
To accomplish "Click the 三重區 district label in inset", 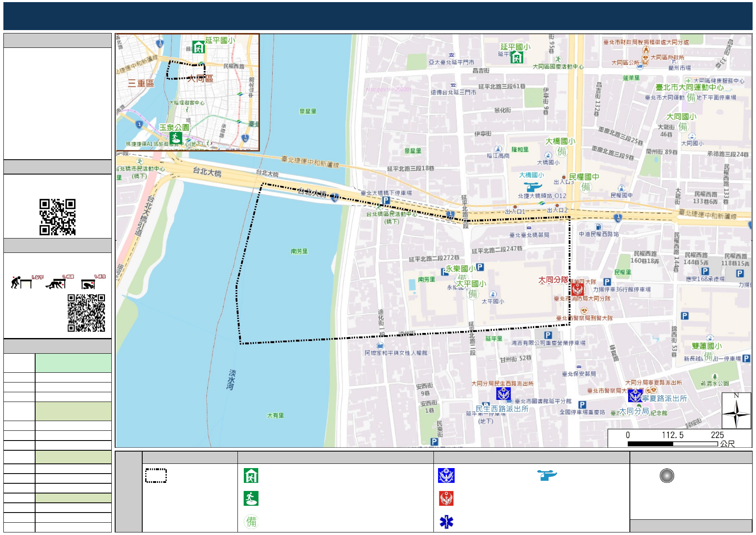I will (x=141, y=83).
